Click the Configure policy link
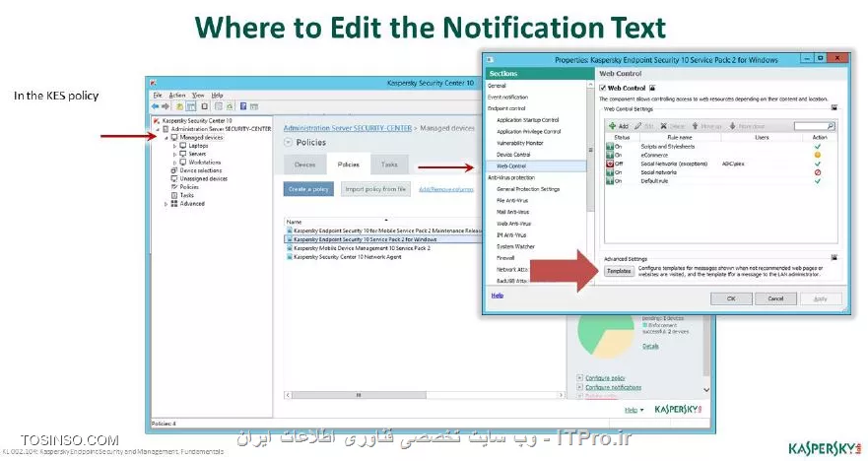The width and height of the screenshot is (868, 461). pos(605,378)
